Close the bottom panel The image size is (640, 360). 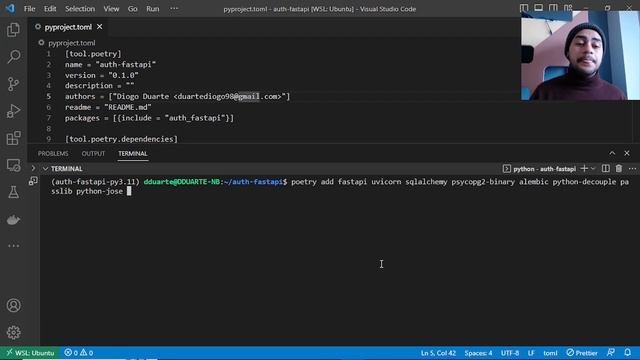pos(627,153)
